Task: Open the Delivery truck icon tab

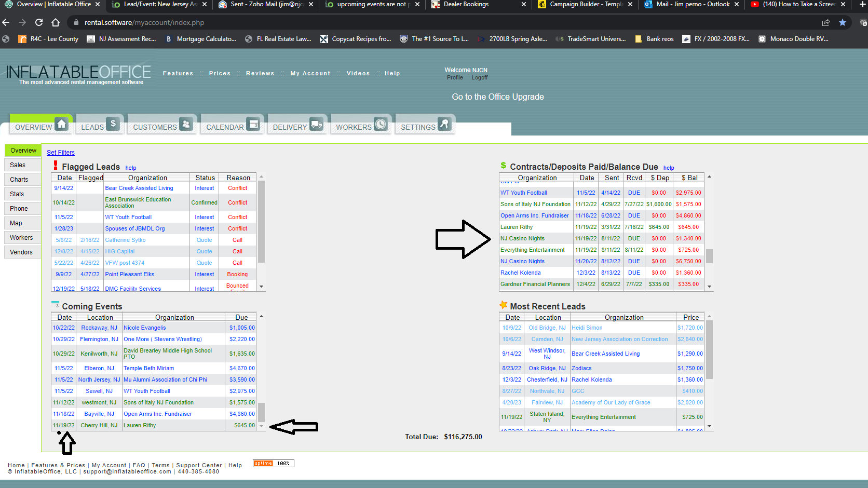Action: [297, 125]
